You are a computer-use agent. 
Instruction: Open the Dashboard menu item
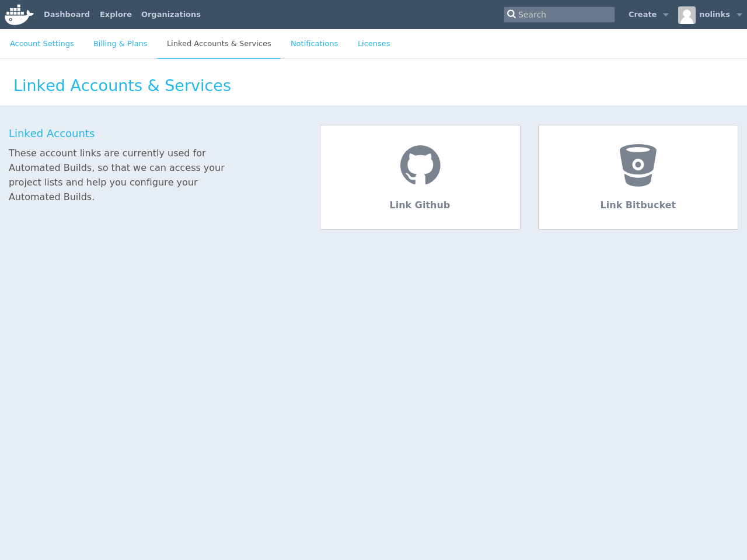click(x=67, y=13)
